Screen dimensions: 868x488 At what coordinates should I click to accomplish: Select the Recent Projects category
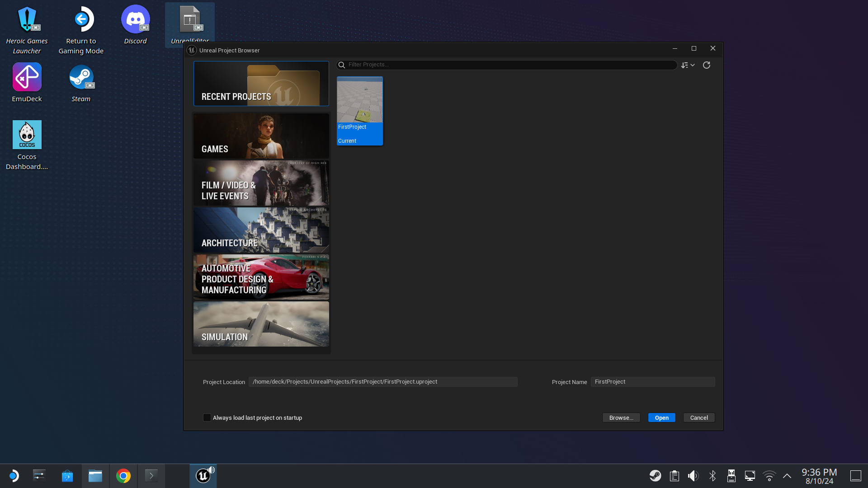click(x=261, y=84)
